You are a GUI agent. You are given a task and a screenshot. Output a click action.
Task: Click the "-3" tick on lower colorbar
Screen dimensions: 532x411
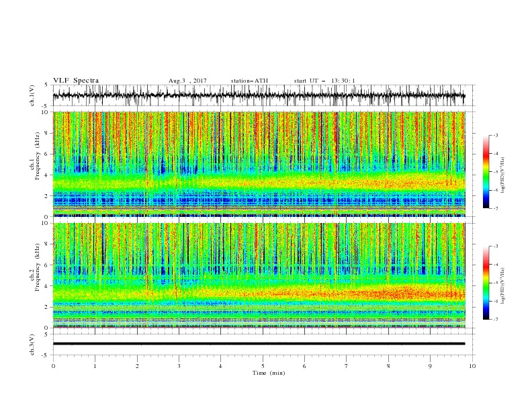pyautogui.click(x=495, y=246)
